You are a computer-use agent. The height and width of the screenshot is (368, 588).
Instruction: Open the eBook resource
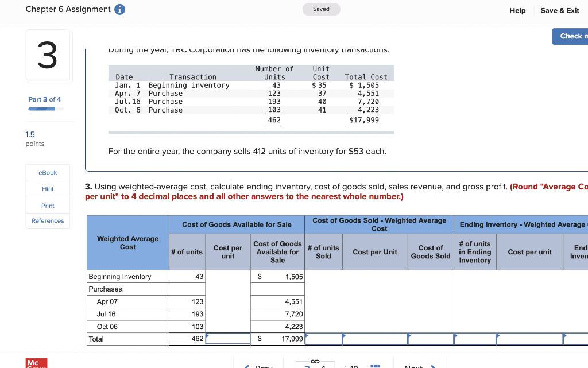[x=48, y=172]
